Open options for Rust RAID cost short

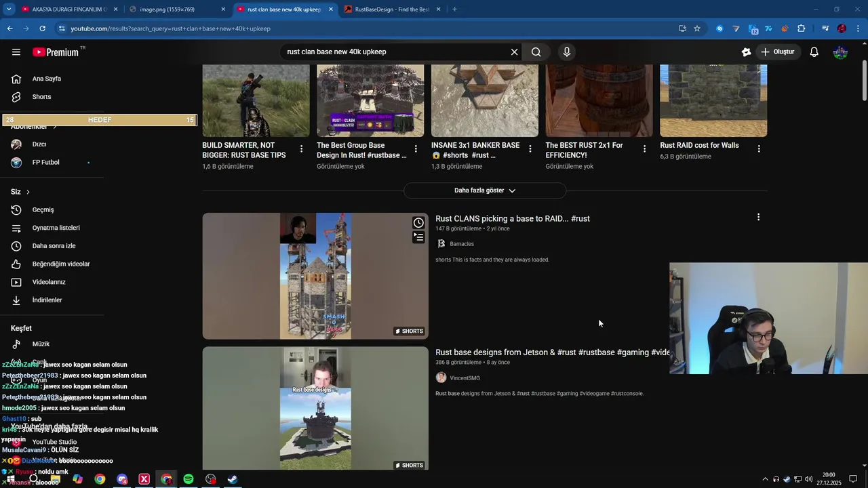(x=759, y=149)
